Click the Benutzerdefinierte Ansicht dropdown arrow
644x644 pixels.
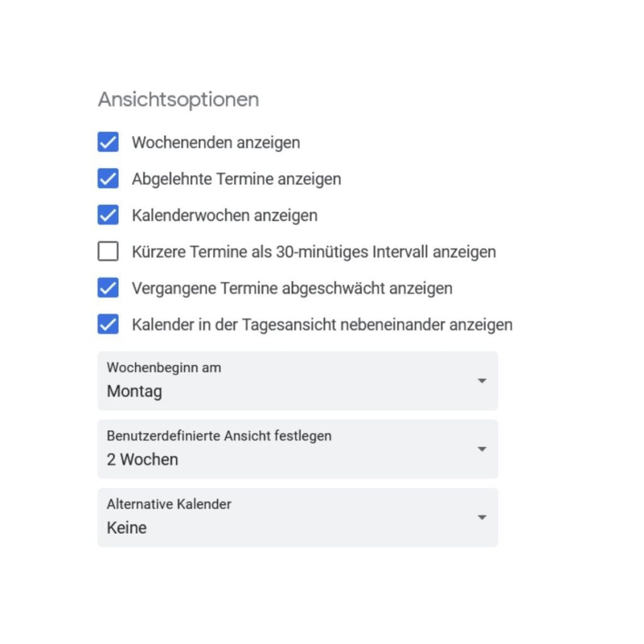pos(482,449)
